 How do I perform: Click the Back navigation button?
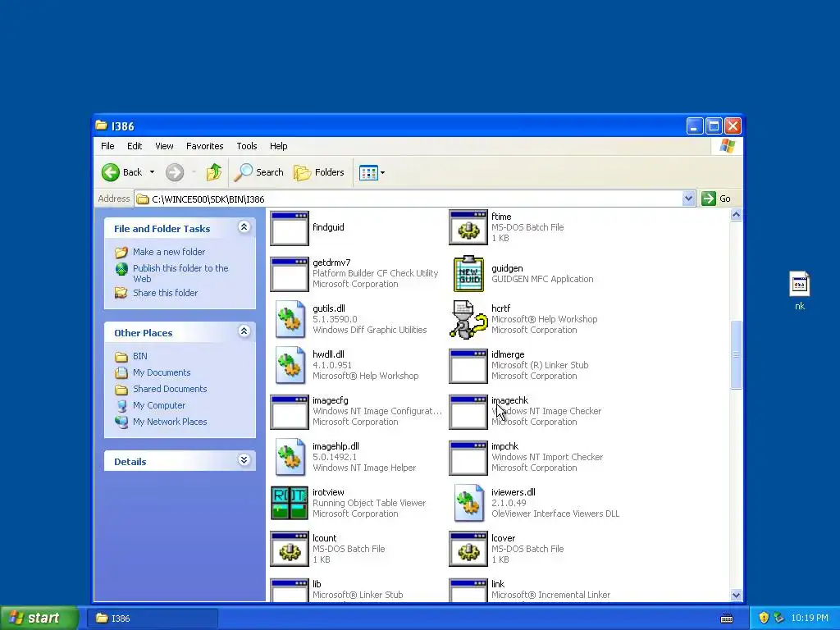pos(122,172)
